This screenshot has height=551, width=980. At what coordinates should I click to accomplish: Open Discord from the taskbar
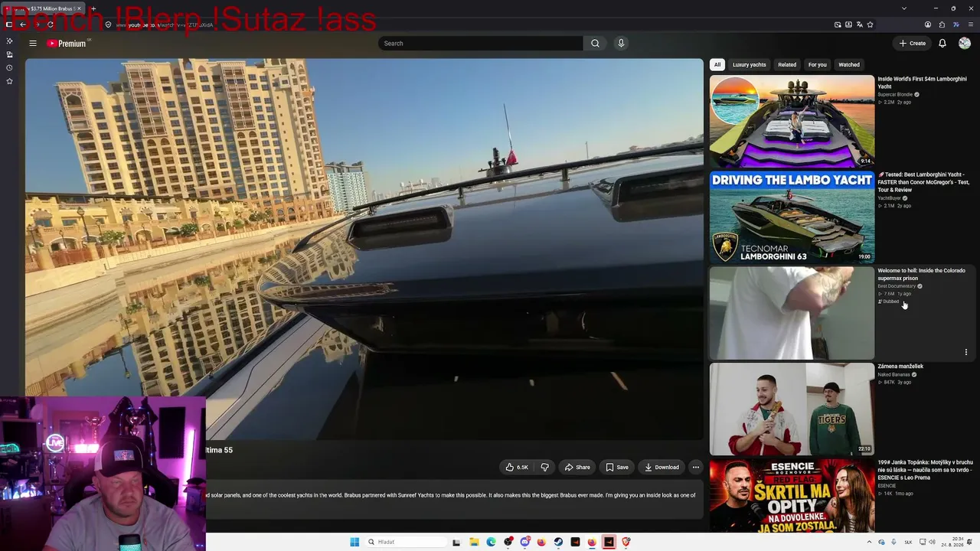coord(525,542)
